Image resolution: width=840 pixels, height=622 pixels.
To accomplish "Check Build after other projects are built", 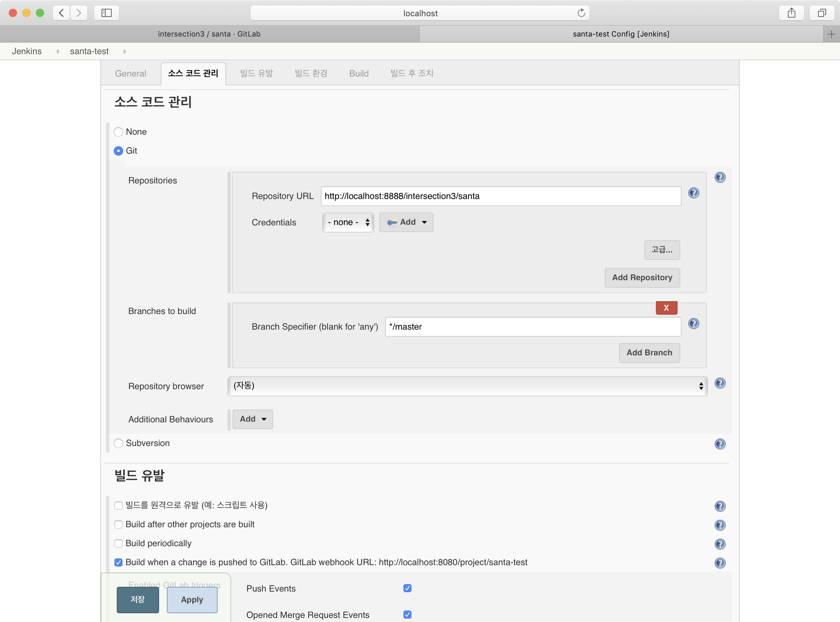I will tap(118, 525).
